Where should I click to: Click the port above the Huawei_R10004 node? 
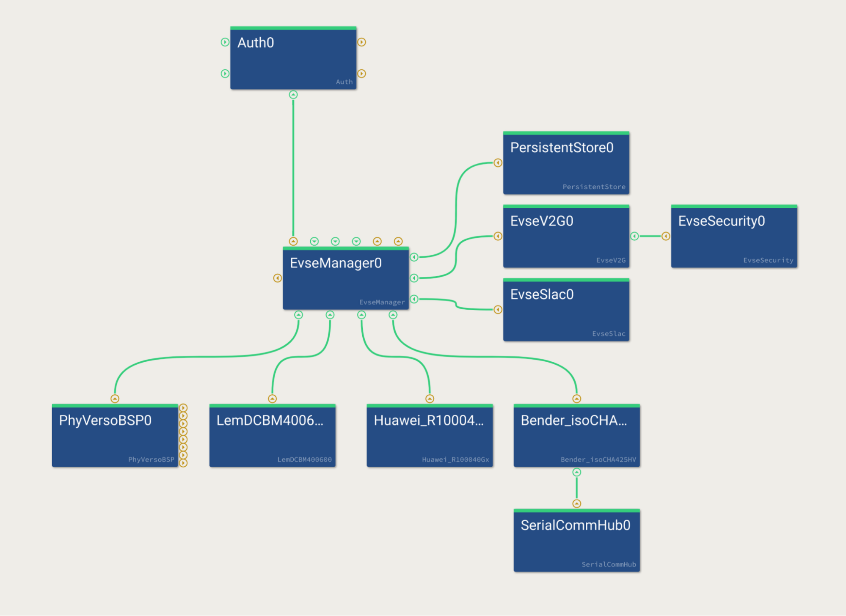click(430, 399)
